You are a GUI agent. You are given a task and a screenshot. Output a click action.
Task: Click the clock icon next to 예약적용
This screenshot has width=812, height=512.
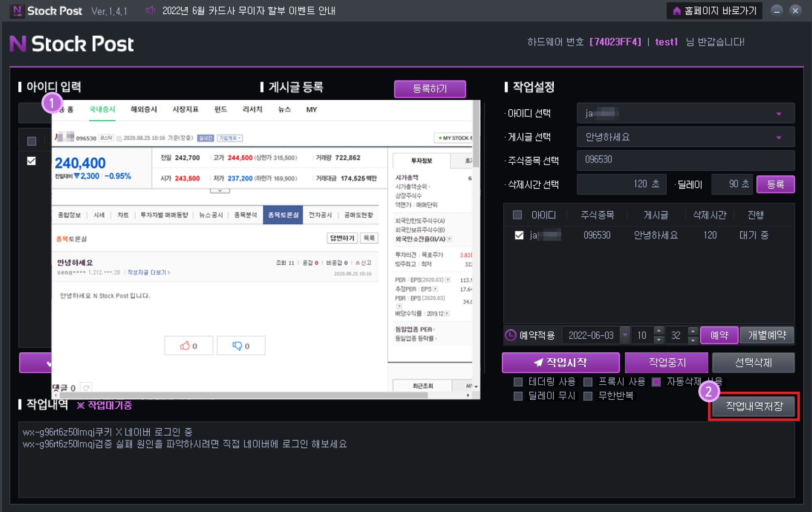coord(510,335)
